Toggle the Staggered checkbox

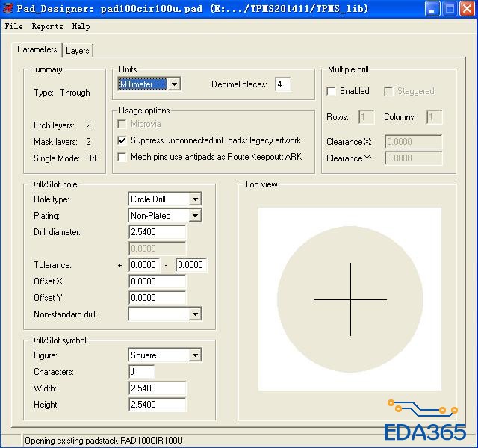[388, 91]
